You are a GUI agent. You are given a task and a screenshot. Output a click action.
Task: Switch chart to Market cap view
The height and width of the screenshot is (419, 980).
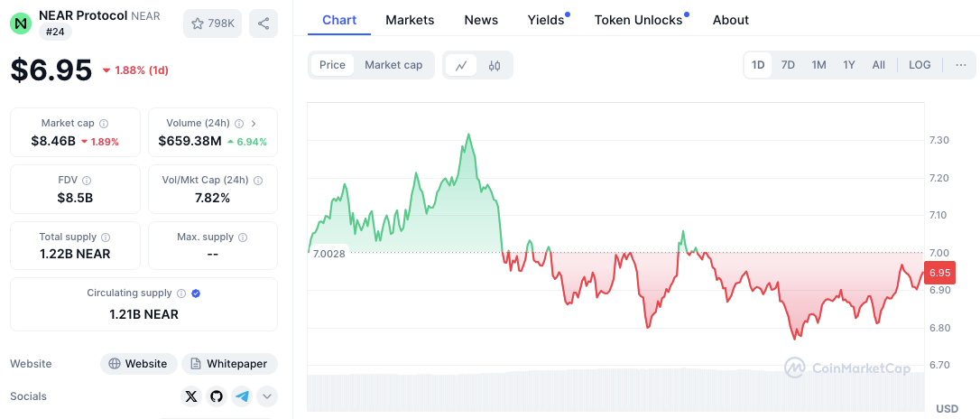coord(393,65)
